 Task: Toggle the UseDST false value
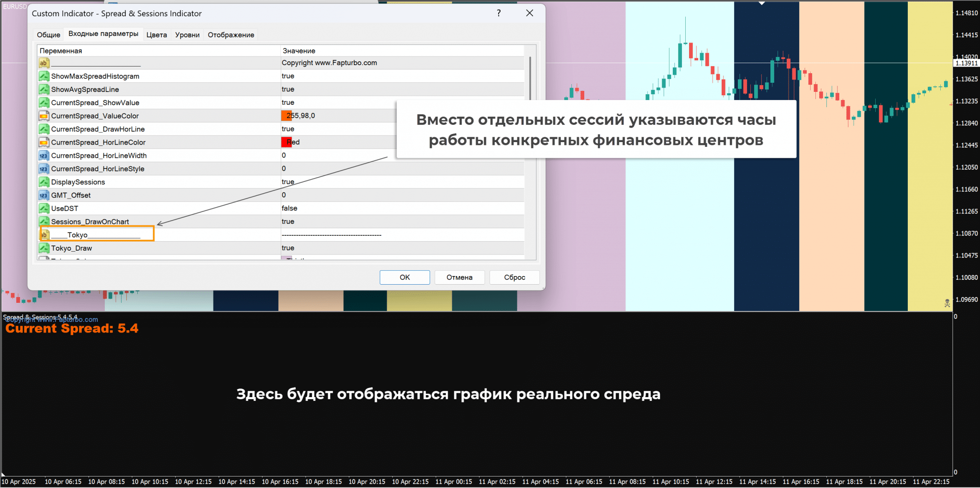coord(290,208)
